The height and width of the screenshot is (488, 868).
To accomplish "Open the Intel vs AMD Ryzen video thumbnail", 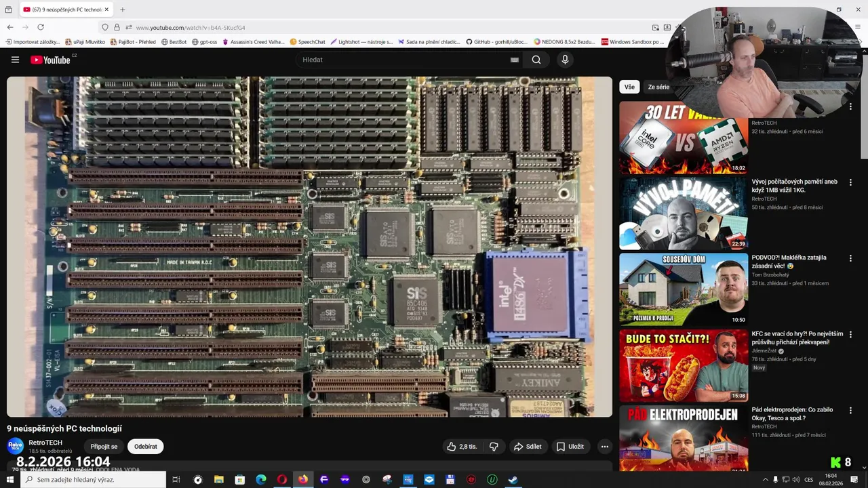I will coord(684,138).
